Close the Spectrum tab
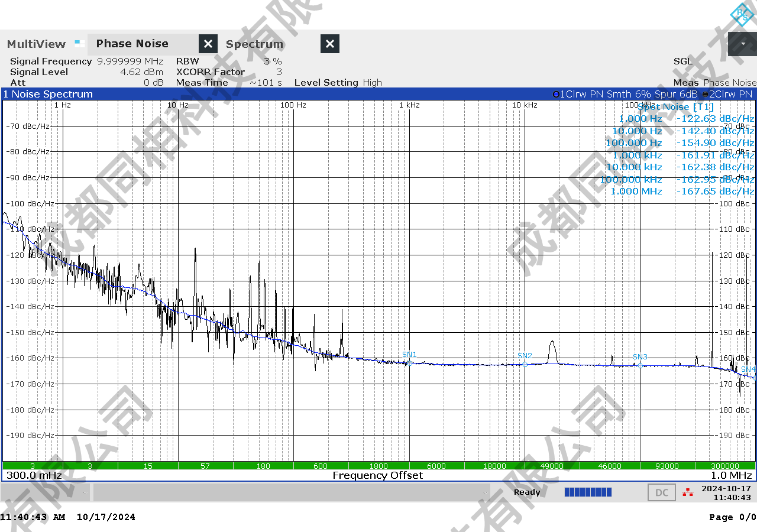This screenshot has width=757, height=532. point(330,44)
